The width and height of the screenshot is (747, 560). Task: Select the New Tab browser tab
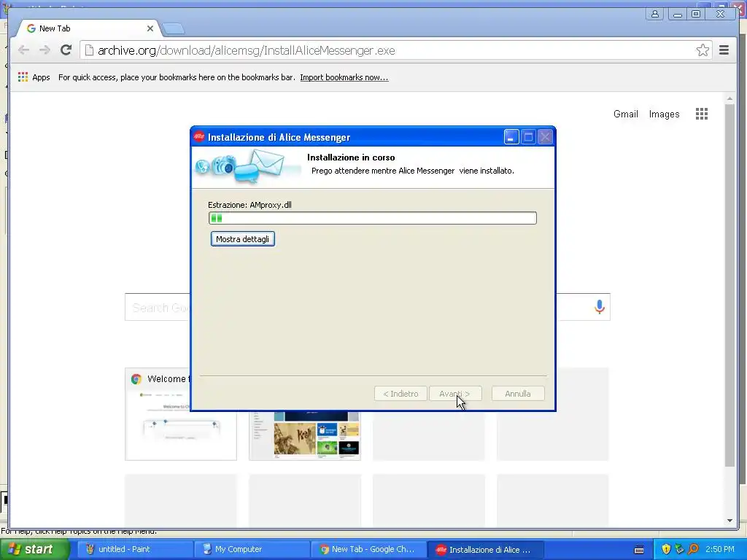(x=88, y=28)
